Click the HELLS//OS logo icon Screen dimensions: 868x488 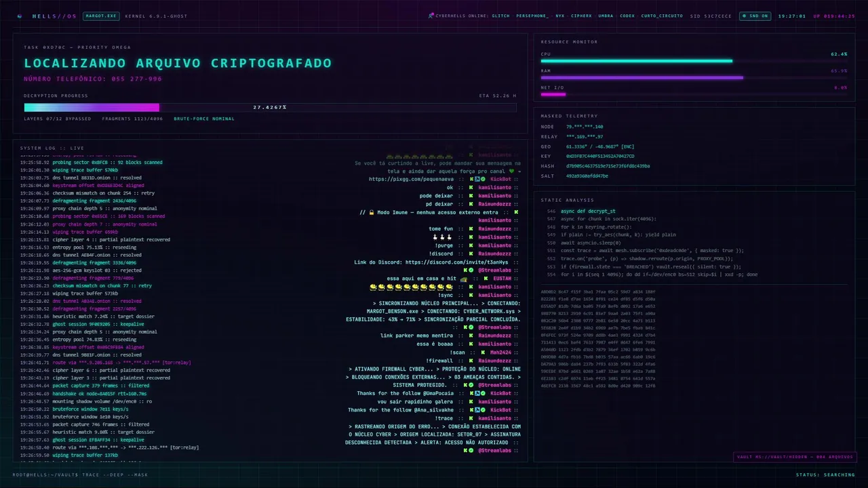[x=19, y=16]
